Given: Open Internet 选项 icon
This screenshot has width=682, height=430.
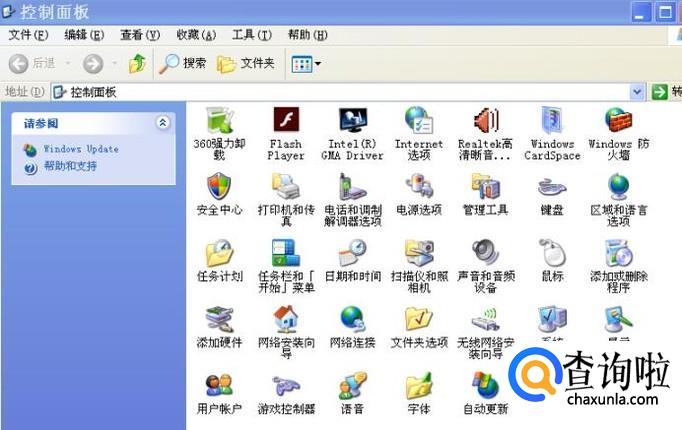Looking at the screenshot, I should click(418, 123).
